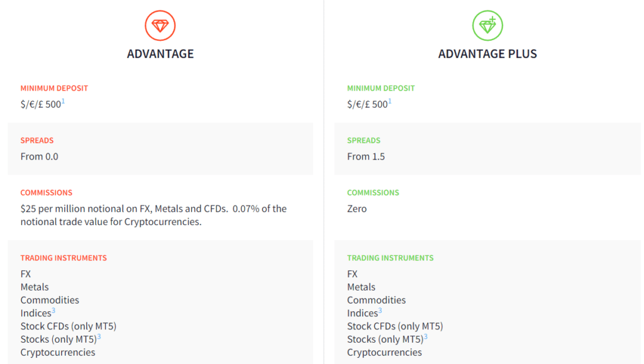Click the red MINIMUM DEPOSIT label under Advantage
This screenshot has width=644, height=364.
pos(54,88)
